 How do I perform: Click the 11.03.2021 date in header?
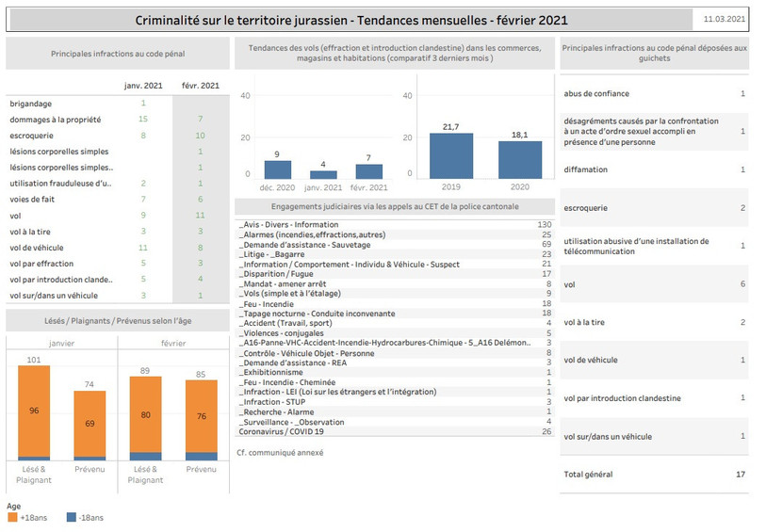[x=724, y=19]
